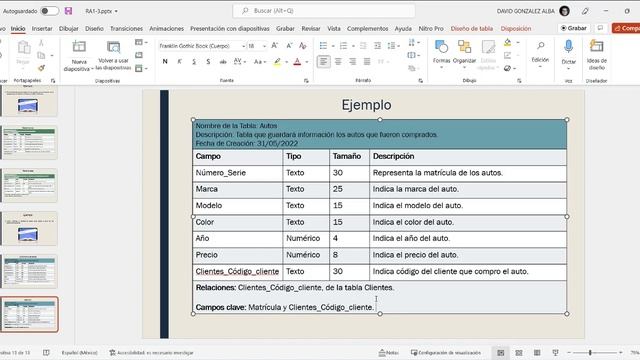Viewport: 640px width, 360px height.
Task: Select Center paragraph alignment
Action: point(338,62)
